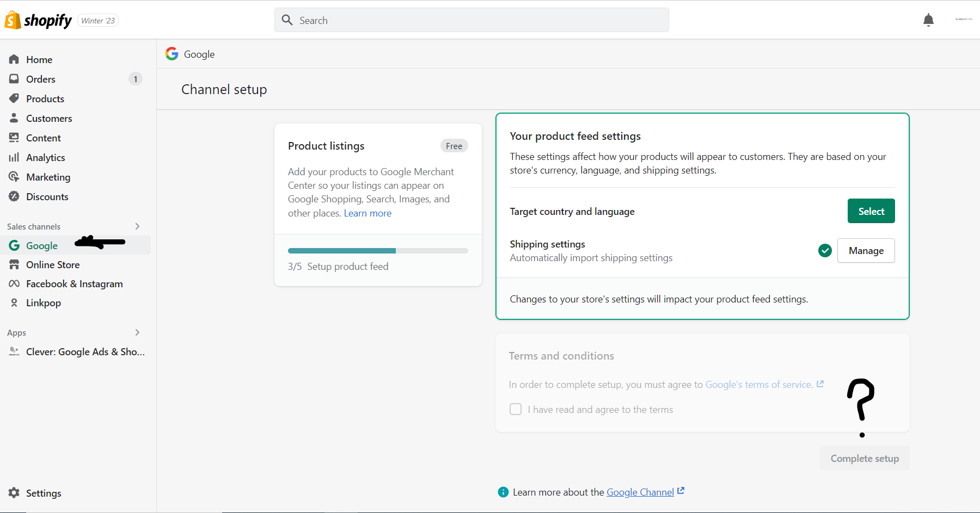The height and width of the screenshot is (513, 980).
Task: Click the setup product feed progress bar
Action: click(378, 251)
